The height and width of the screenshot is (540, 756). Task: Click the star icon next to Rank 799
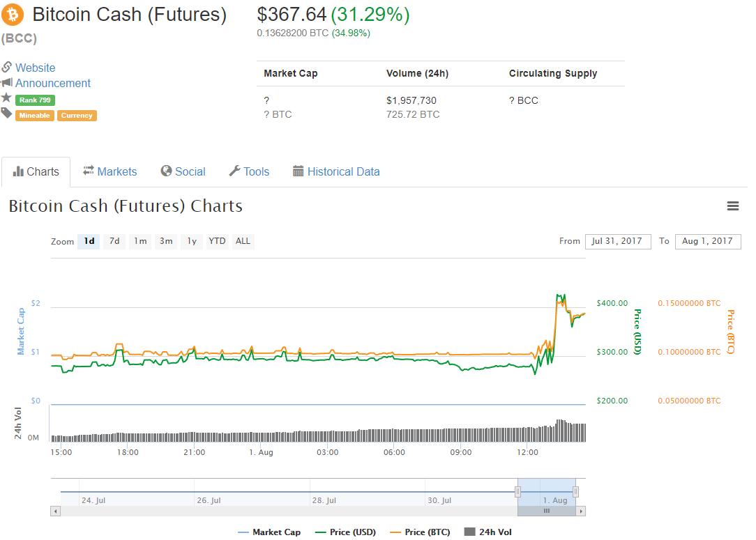[x=6, y=98]
